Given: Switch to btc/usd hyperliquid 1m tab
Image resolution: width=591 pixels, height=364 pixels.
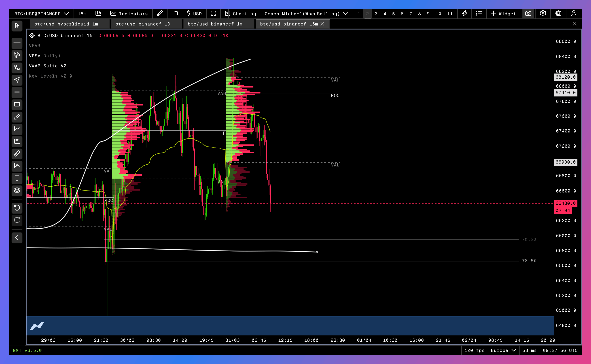Looking at the screenshot, I should pos(66,24).
